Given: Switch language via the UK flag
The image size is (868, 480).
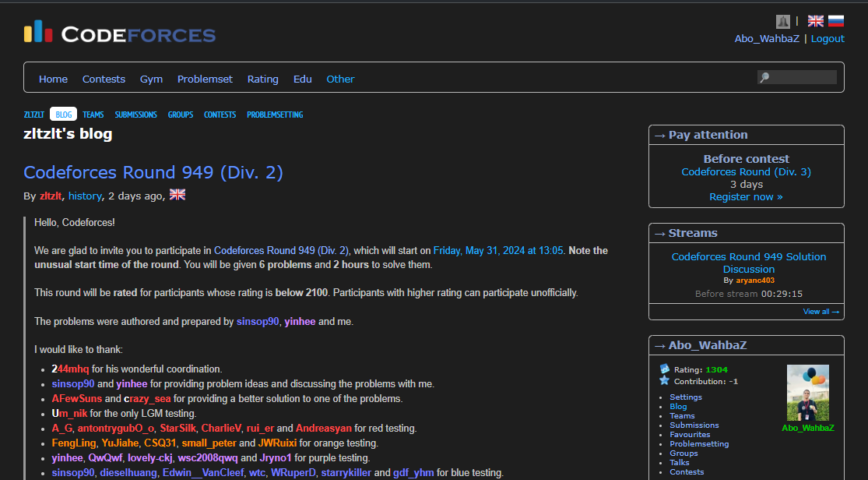Looking at the screenshot, I should (x=815, y=21).
